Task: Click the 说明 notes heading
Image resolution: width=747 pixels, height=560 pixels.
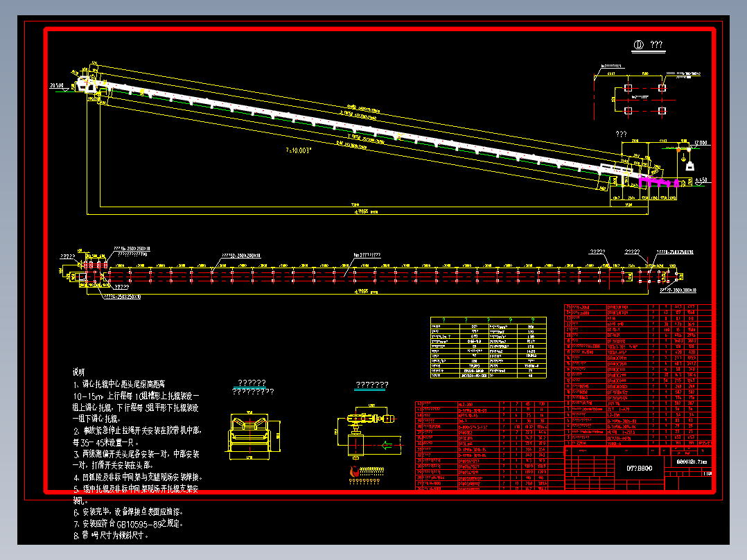Action: point(78,372)
